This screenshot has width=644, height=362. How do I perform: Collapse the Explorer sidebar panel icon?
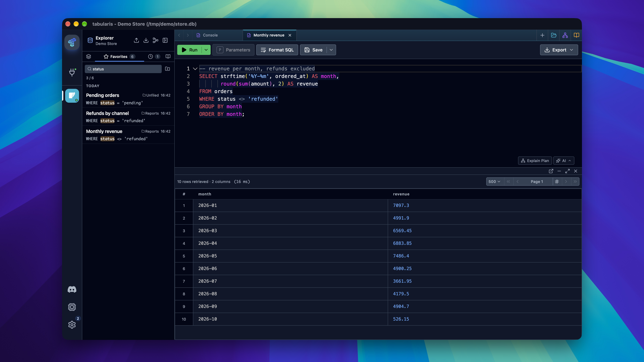[x=165, y=40]
